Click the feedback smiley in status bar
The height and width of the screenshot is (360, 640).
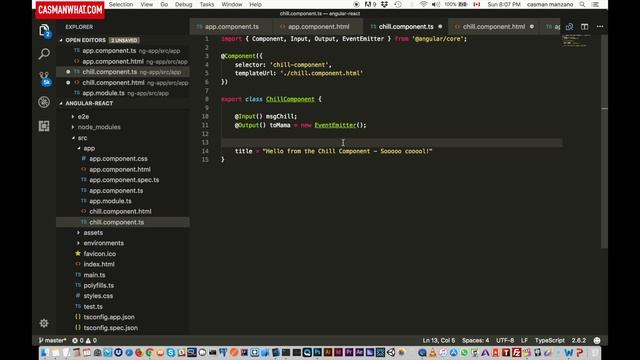pyautogui.click(x=597, y=340)
